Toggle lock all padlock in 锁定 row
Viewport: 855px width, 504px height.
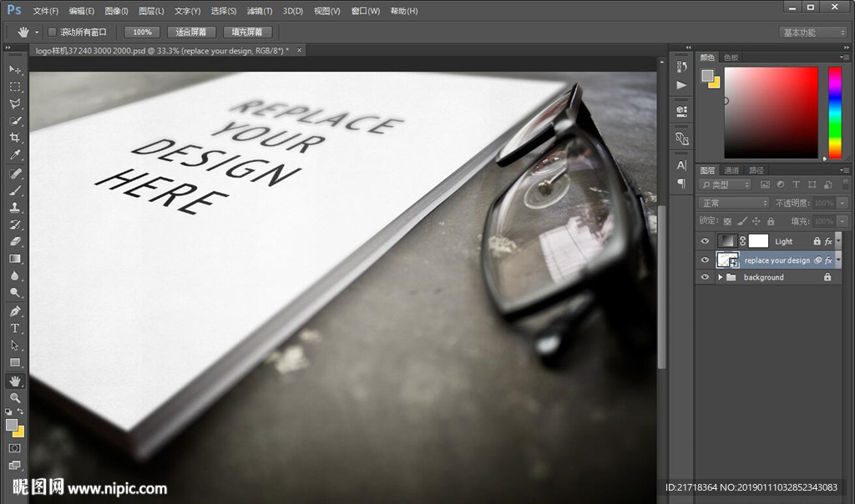click(x=771, y=221)
